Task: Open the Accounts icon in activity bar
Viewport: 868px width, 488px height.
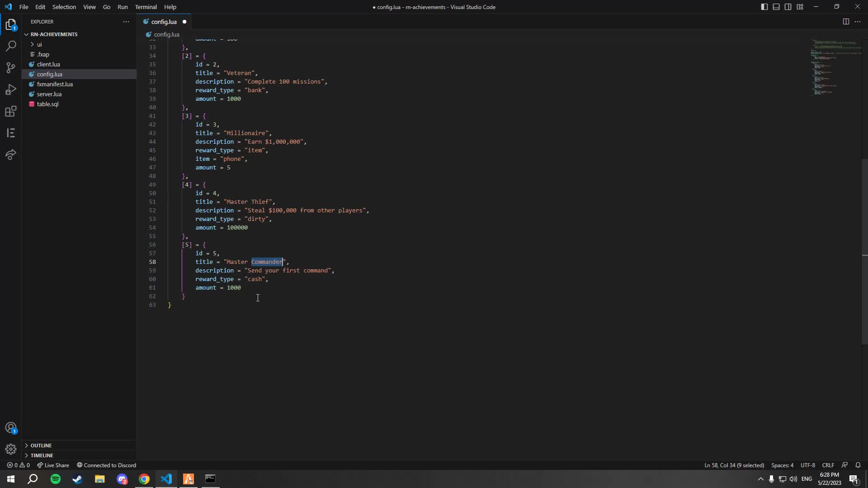Action: [x=11, y=427]
